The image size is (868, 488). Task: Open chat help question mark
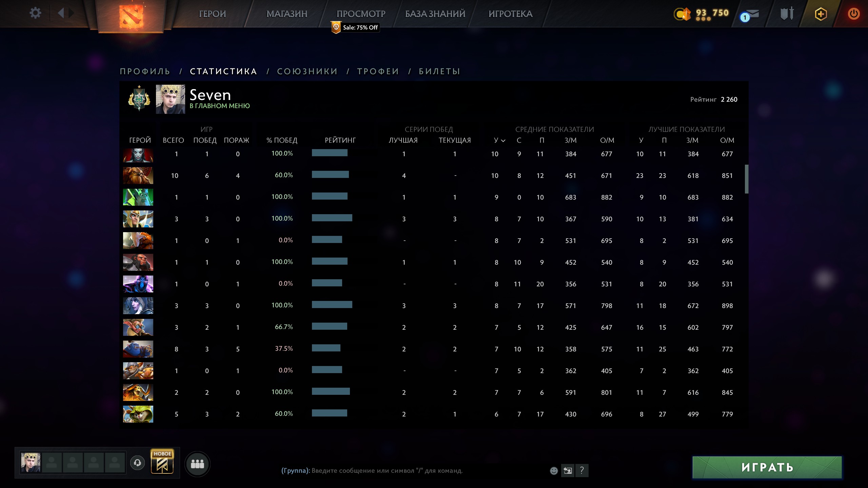[x=582, y=471]
